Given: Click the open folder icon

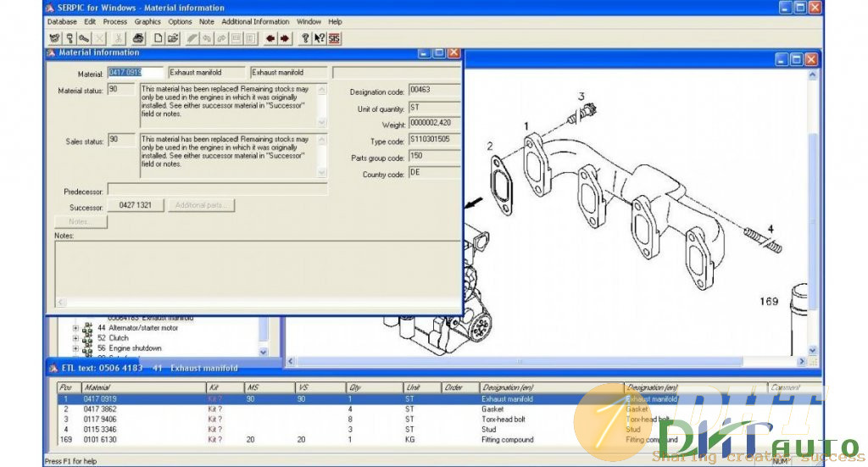Looking at the screenshot, I should [173, 38].
